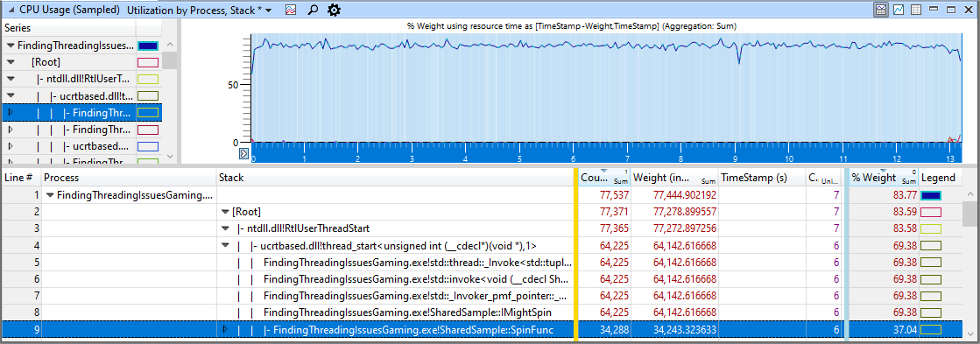The height and width of the screenshot is (344, 980).
Task: Sort by the % Weight column header
Action: (x=885, y=178)
